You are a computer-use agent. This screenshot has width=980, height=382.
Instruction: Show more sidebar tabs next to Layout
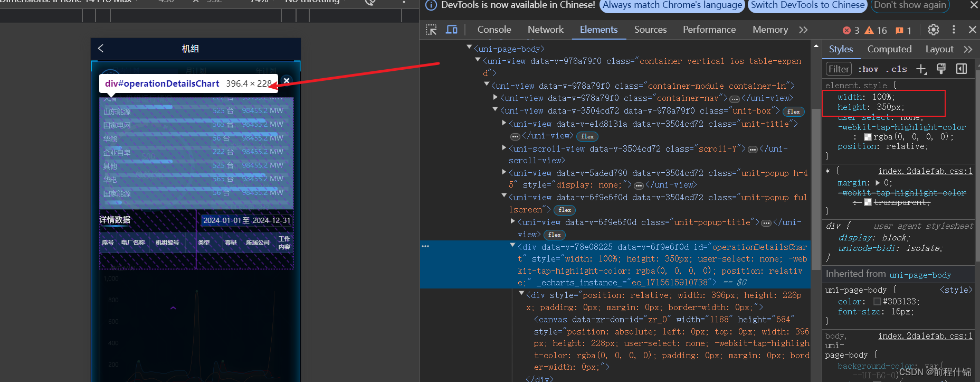point(968,49)
